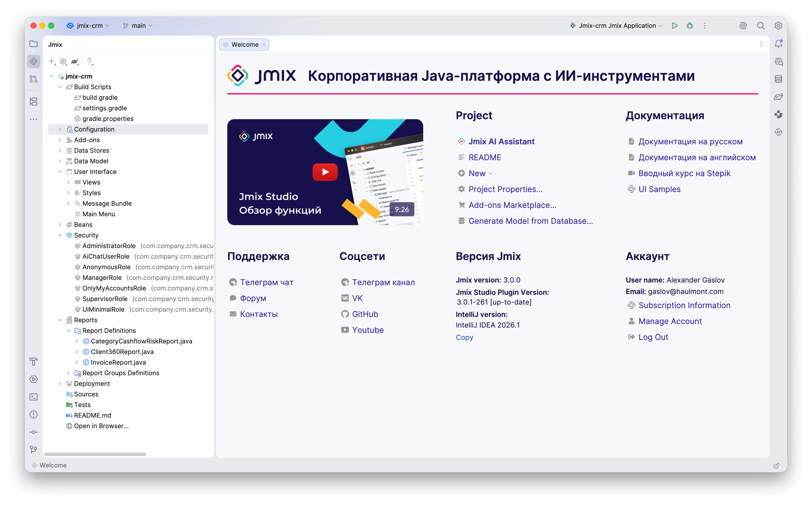Viewport: 812px width, 505px height.
Task: Click the plus icon in Jmix toolbar
Action: click(52, 61)
